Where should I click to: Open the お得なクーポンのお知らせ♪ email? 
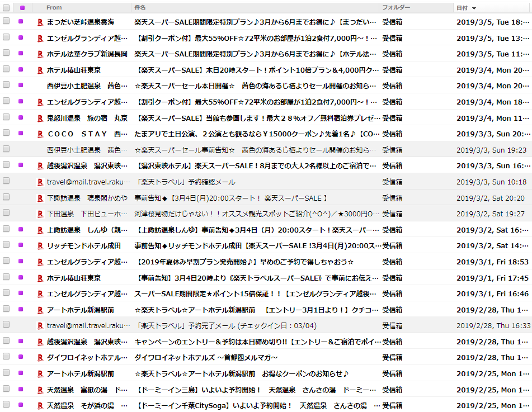click(241, 373)
